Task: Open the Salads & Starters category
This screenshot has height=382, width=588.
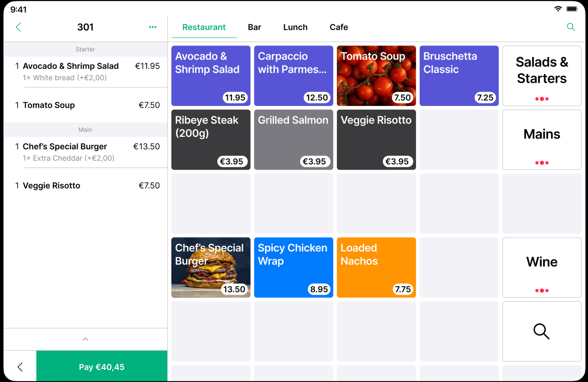Action: click(542, 76)
